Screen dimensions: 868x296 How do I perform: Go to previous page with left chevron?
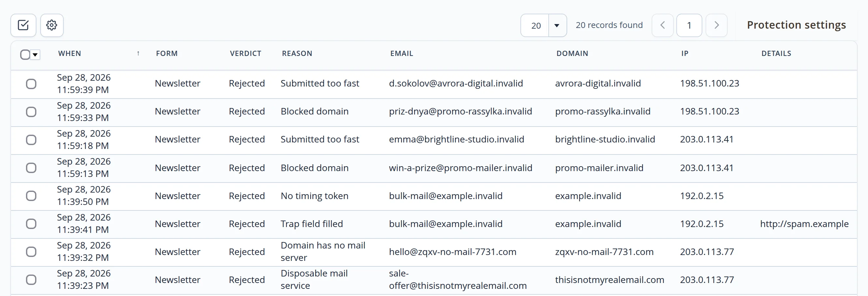click(662, 25)
